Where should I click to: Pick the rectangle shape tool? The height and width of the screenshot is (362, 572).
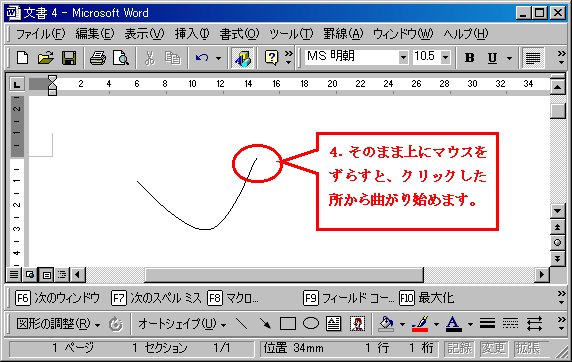(x=288, y=323)
